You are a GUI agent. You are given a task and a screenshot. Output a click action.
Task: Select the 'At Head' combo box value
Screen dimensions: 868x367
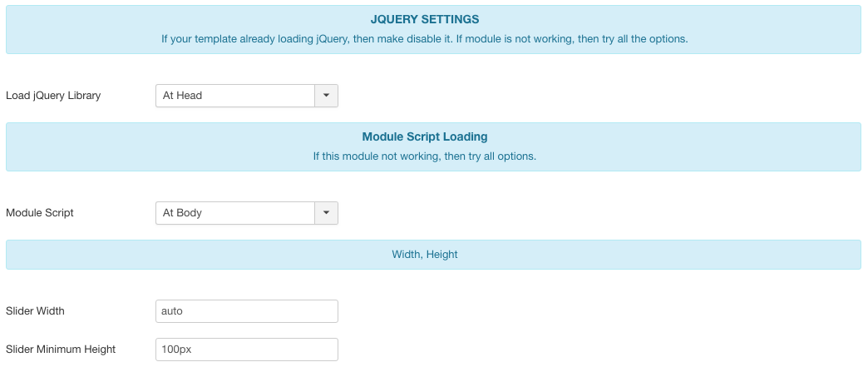click(235, 96)
